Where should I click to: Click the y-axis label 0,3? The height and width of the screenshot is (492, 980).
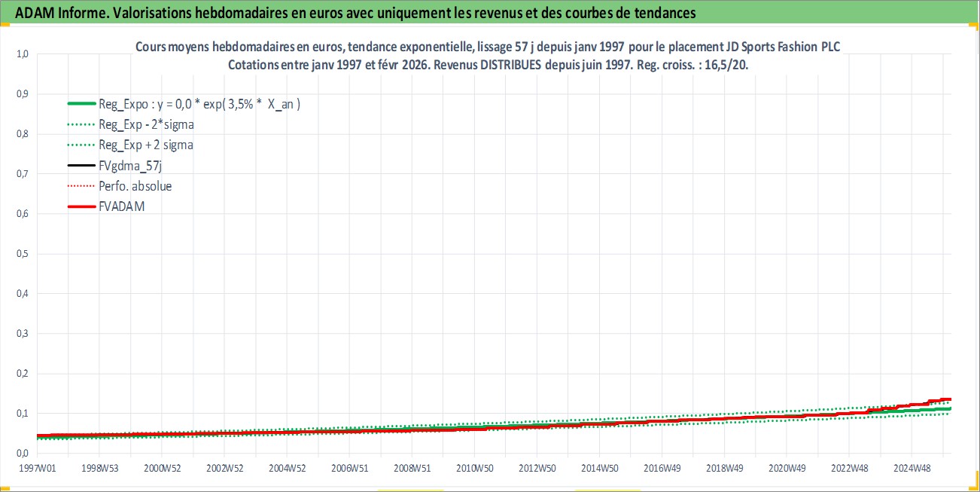[22, 334]
